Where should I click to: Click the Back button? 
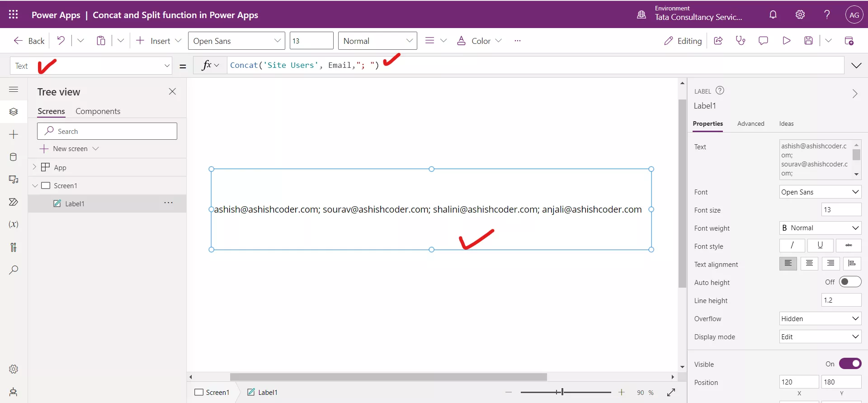pos(29,41)
